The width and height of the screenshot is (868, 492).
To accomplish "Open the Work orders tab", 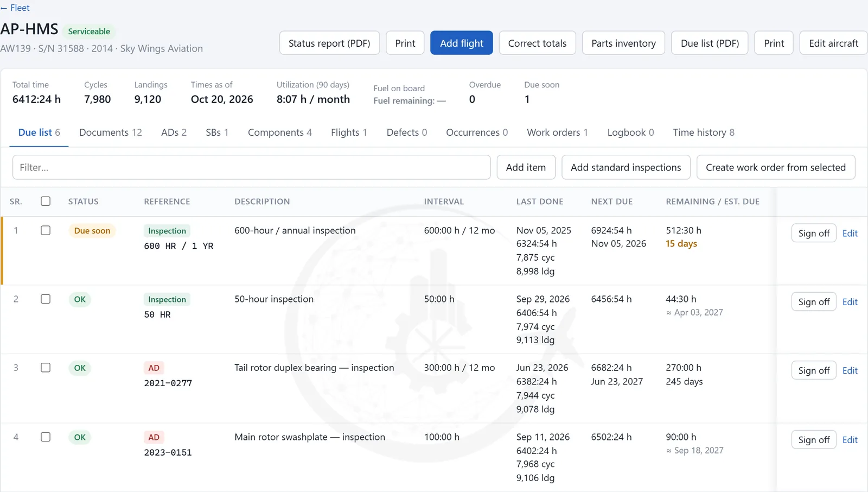I will 557,133.
